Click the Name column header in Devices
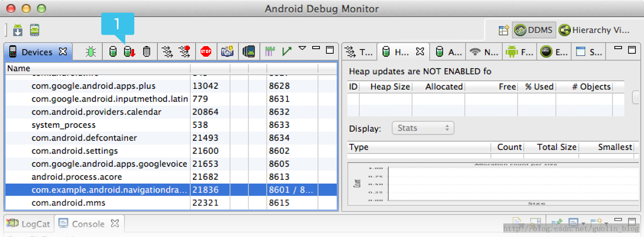 [x=98, y=68]
